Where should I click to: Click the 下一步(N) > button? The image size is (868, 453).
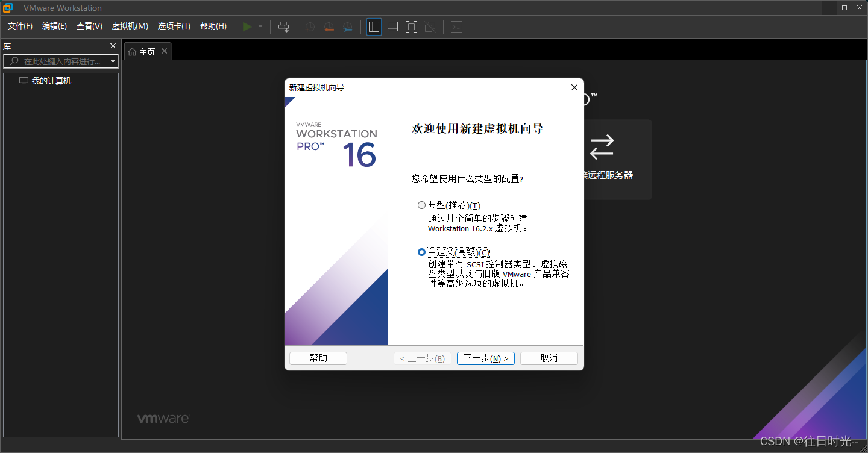tap(486, 358)
